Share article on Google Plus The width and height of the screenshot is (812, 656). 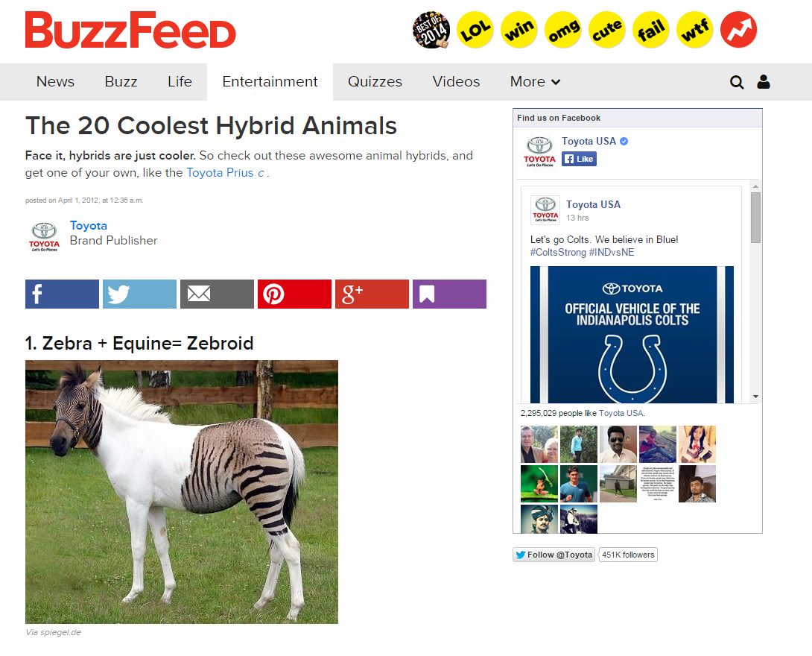(372, 294)
